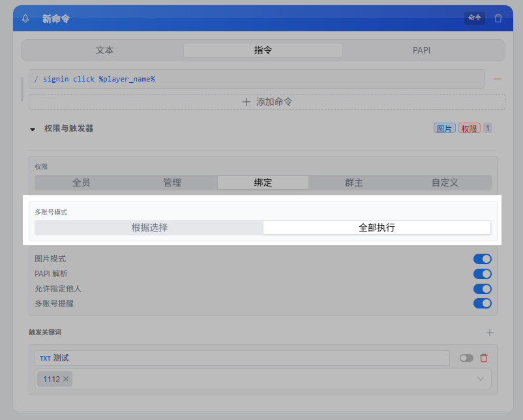Click the 命令 badge in header
The height and width of the screenshot is (420, 523).
click(x=474, y=18)
